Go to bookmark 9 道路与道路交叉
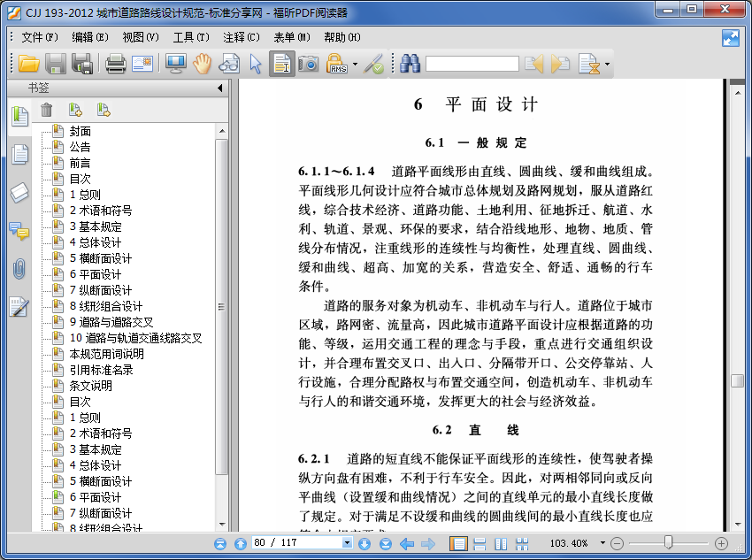Screen dimensions: 752x560 (x=111, y=322)
